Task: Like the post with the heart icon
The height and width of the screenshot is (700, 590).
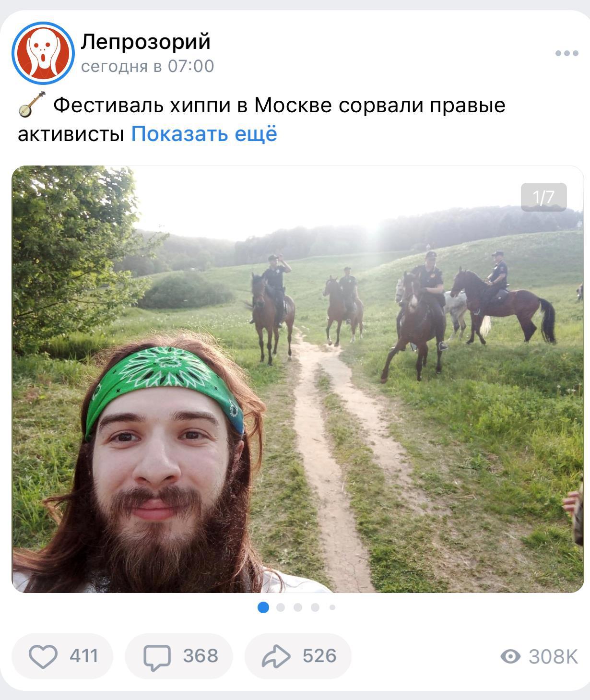Action: tap(43, 656)
